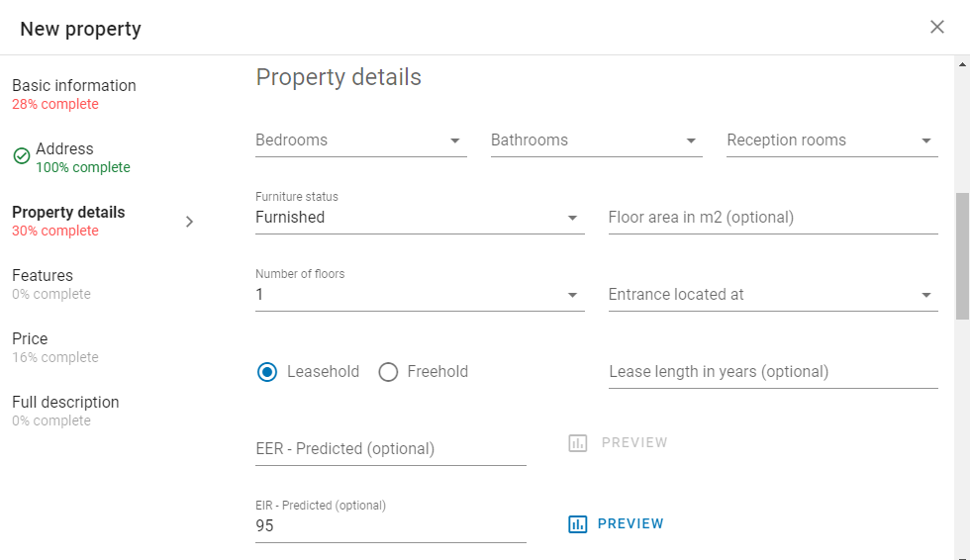The width and height of the screenshot is (970, 560).
Task: Click the Floor area in m2 field
Action: click(773, 218)
